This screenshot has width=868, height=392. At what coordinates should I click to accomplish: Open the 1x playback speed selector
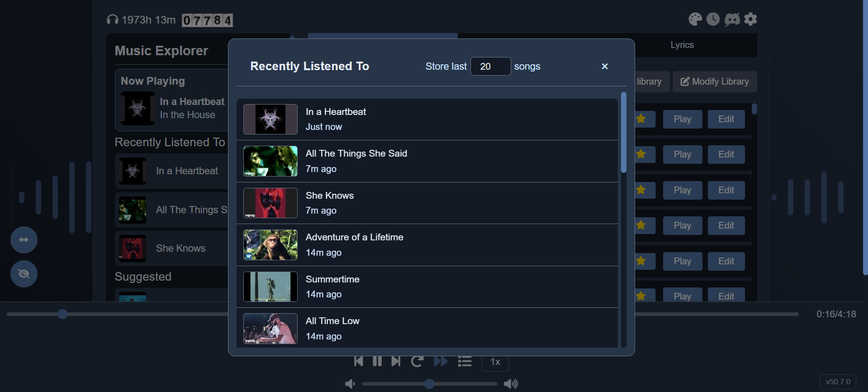click(x=495, y=362)
